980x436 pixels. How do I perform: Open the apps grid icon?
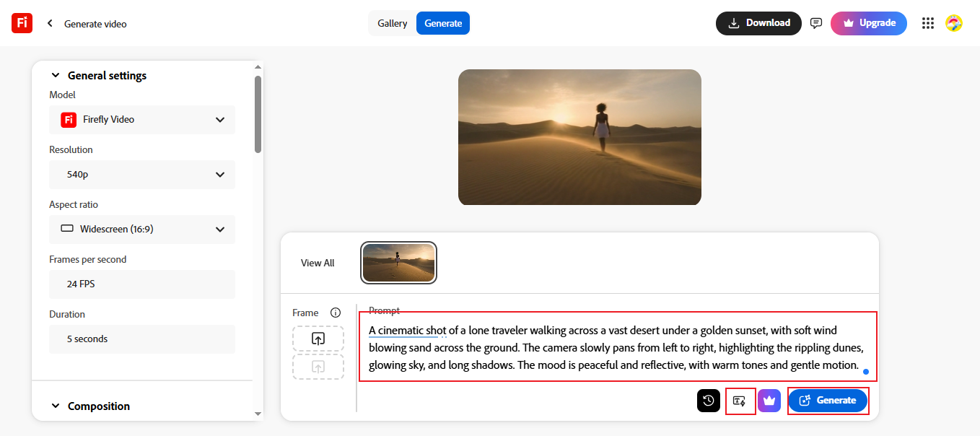[x=928, y=22]
